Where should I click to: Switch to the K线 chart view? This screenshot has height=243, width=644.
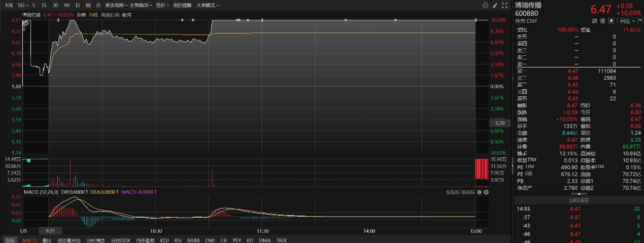pyautogui.click(x=9, y=5)
